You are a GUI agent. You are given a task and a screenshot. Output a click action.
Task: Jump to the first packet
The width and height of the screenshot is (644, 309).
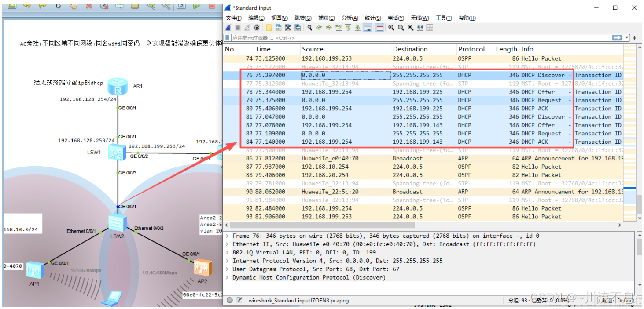click(x=348, y=28)
